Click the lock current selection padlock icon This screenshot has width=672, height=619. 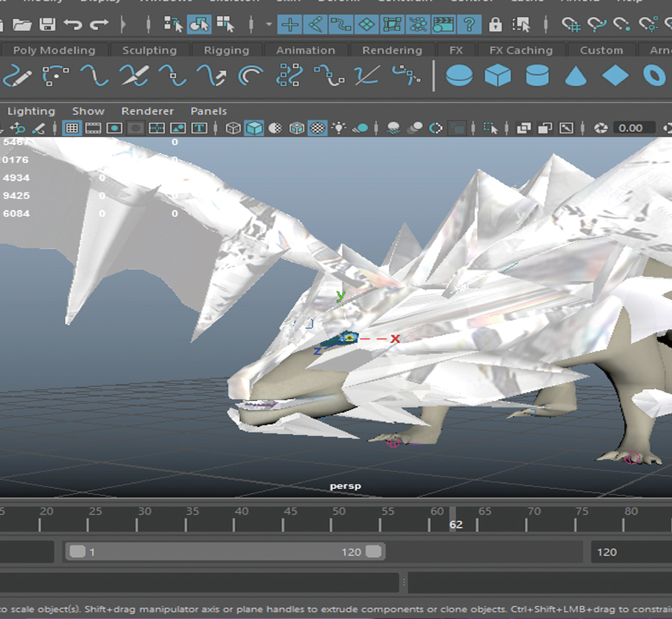pos(495,24)
